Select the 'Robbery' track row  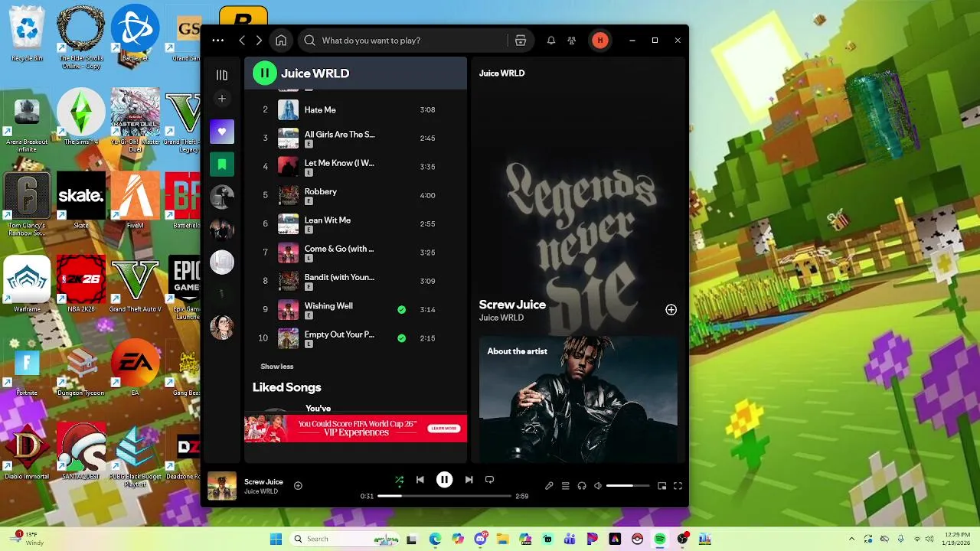point(355,195)
